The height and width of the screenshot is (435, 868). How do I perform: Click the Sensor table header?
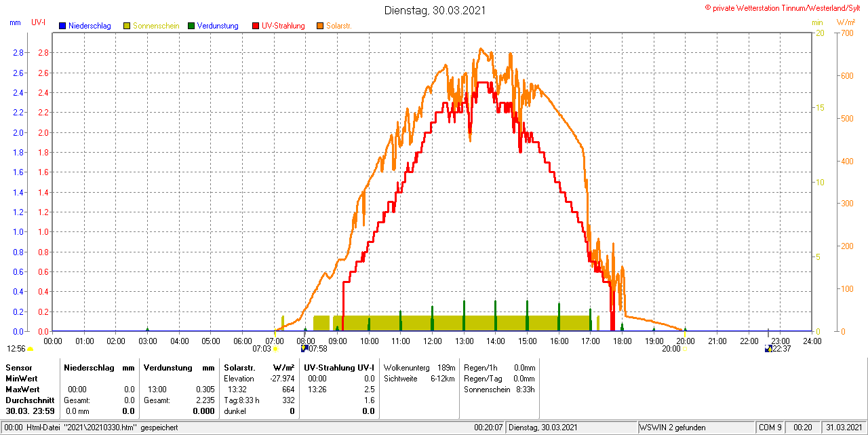[x=19, y=367]
